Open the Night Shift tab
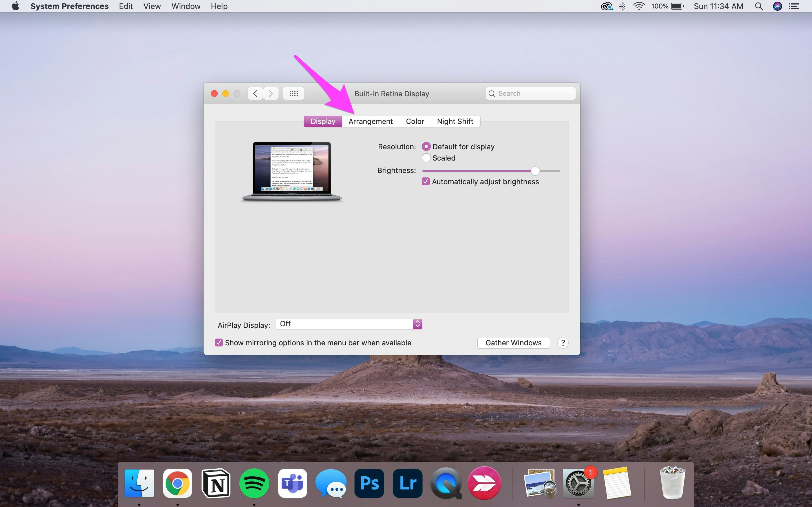The height and width of the screenshot is (507, 812). pyautogui.click(x=455, y=121)
